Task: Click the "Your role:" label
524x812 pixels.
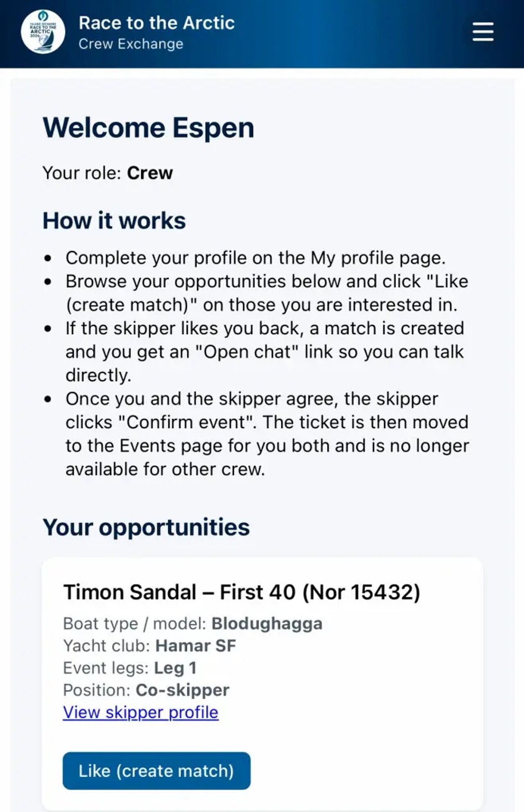Action: pyautogui.click(x=82, y=173)
